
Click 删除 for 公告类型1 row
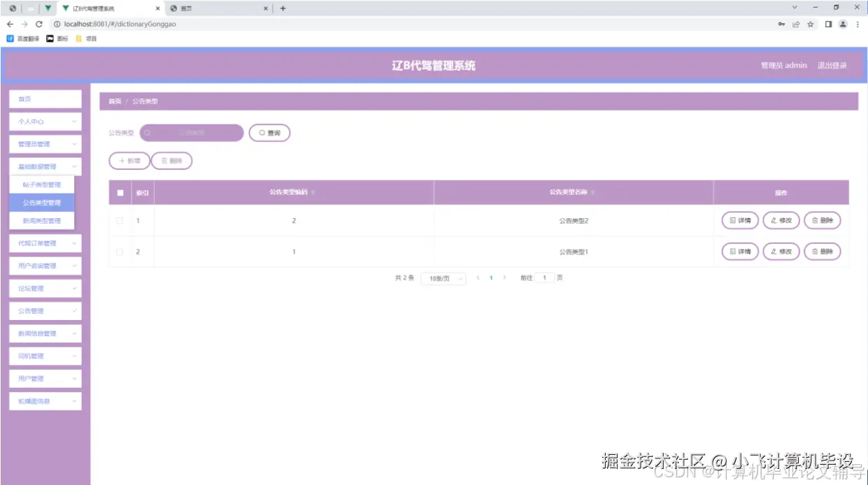coord(823,251)
